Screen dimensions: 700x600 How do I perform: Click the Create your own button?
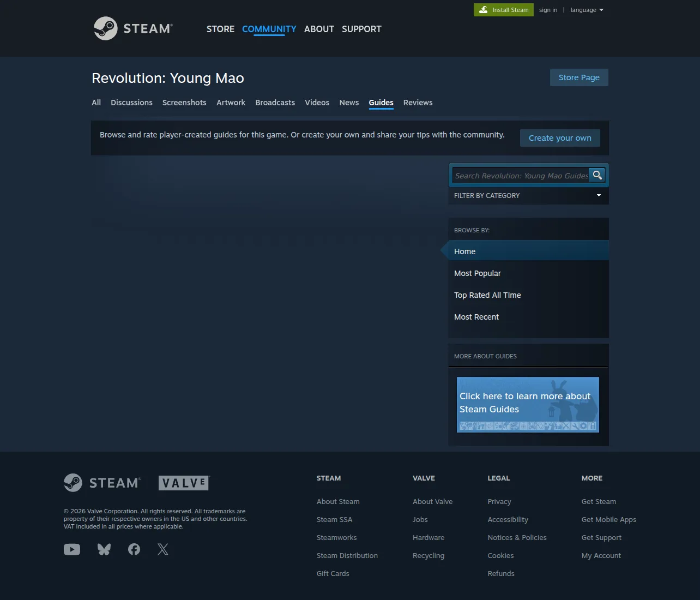pyautogui.click(x=560, y=138)
